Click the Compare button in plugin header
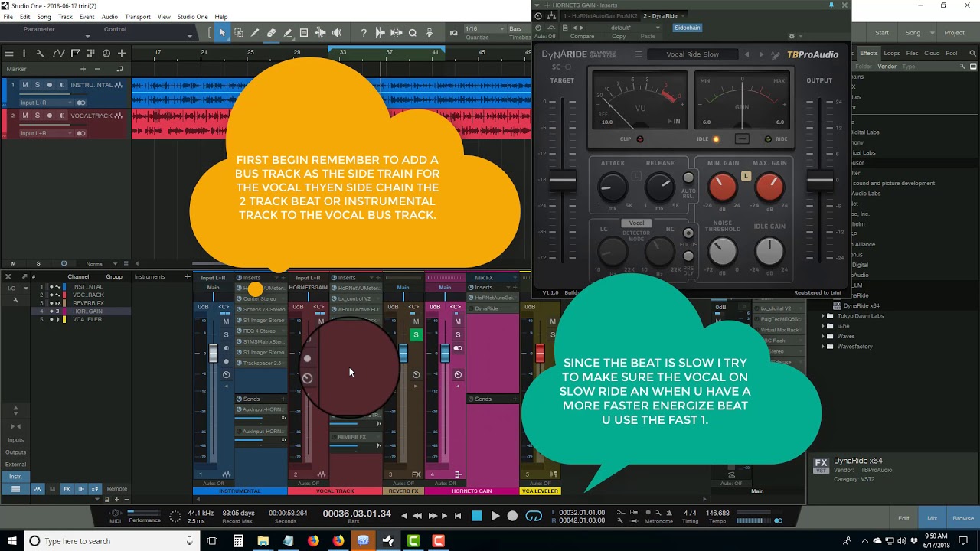This screenshot has height=551, width=980. pyautogui.click(x=582, y=36)
